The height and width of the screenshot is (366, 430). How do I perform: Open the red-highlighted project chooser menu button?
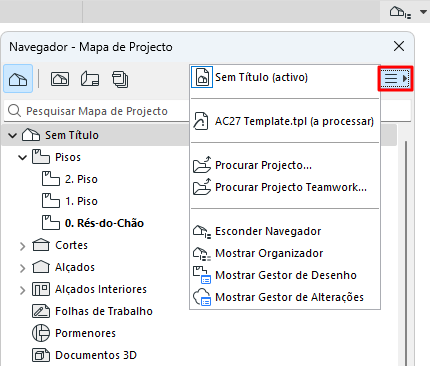tap(395, 79)
